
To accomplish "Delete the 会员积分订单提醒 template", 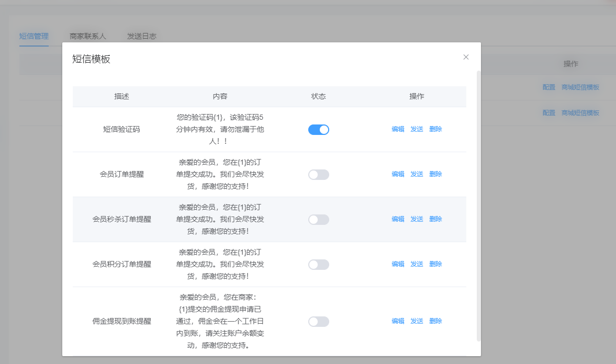I will 435,264.
